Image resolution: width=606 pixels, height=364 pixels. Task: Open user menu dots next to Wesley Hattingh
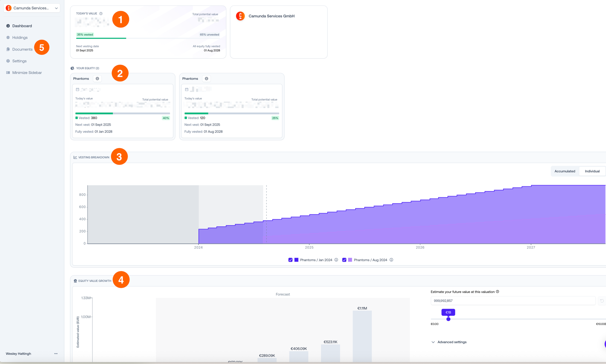(56, 353)
